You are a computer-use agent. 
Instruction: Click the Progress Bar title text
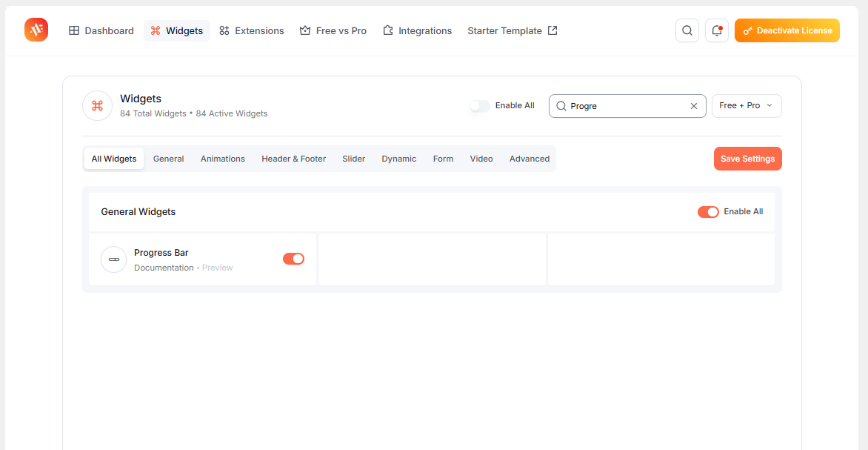click(x=161, y=253)
